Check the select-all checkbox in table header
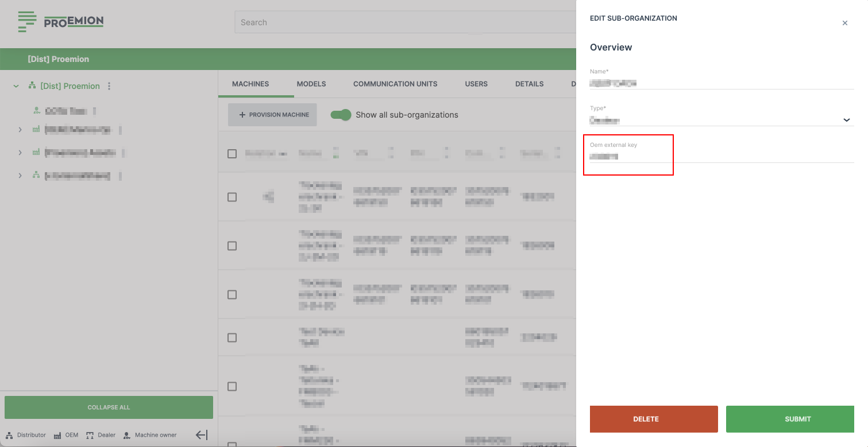Screen dimensions: 868x447 [232, 154]
